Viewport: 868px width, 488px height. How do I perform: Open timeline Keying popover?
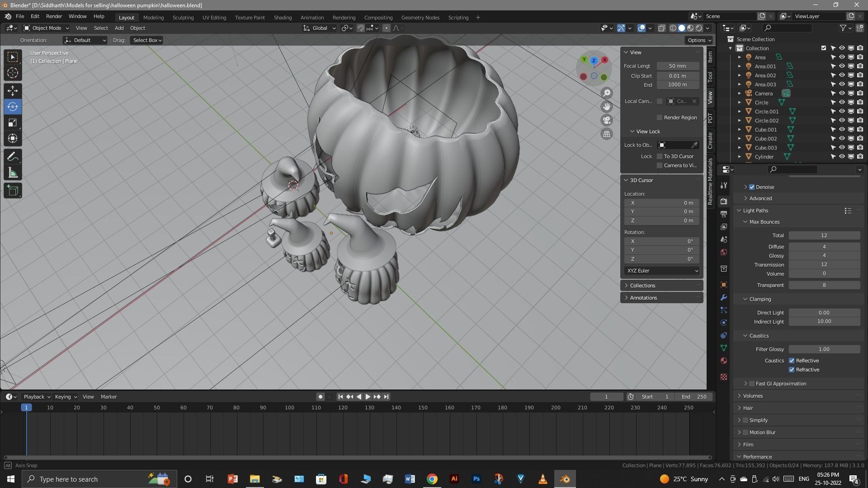(x=66, y=397)
